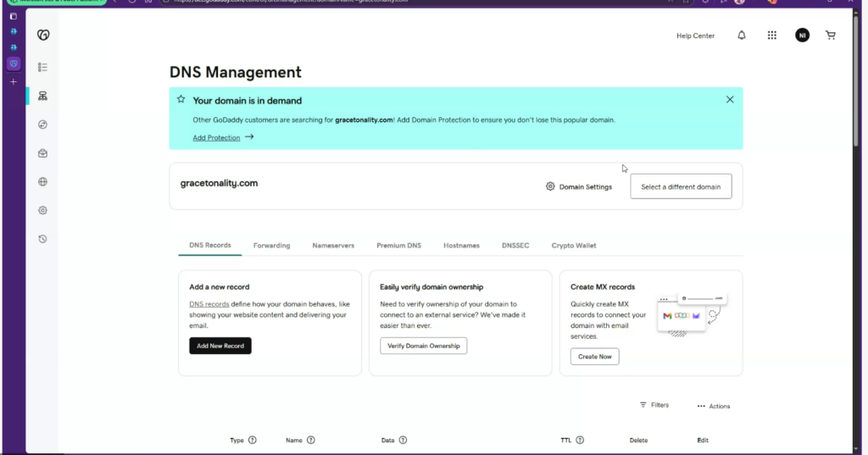Viewport: 868px width, 455px height.
Task: Click the Create Now button
Action: tap(594, 357)
